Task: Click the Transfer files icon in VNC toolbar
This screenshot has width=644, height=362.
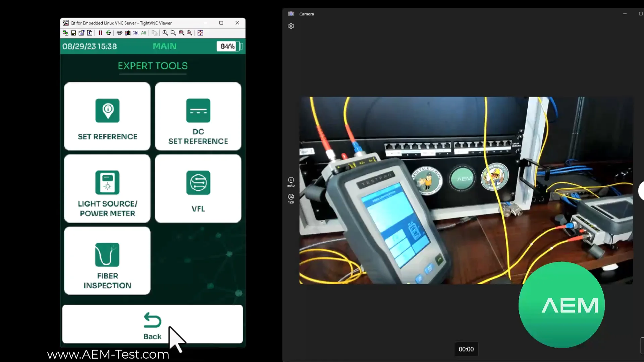Action: pos(155,33)
